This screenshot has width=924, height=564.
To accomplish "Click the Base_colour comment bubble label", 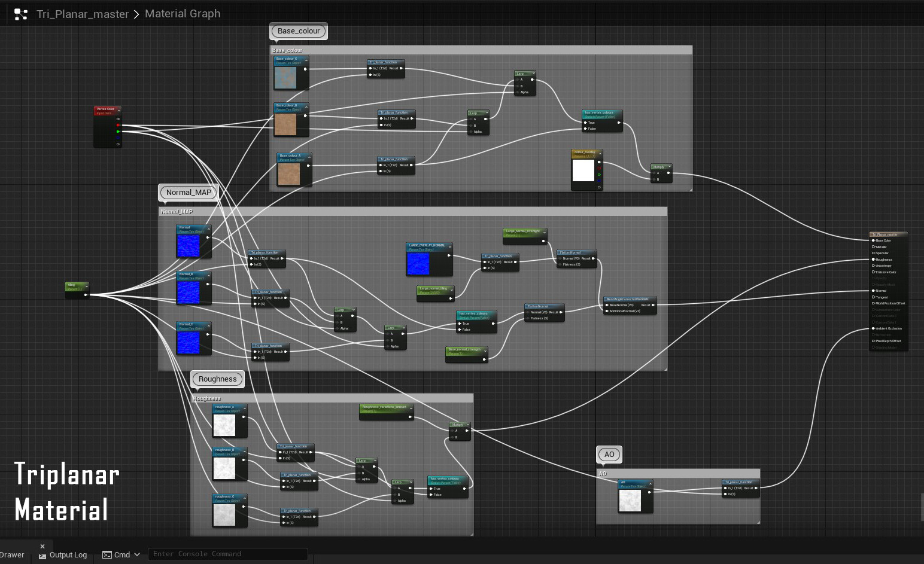I will click(x=298, y=31).
